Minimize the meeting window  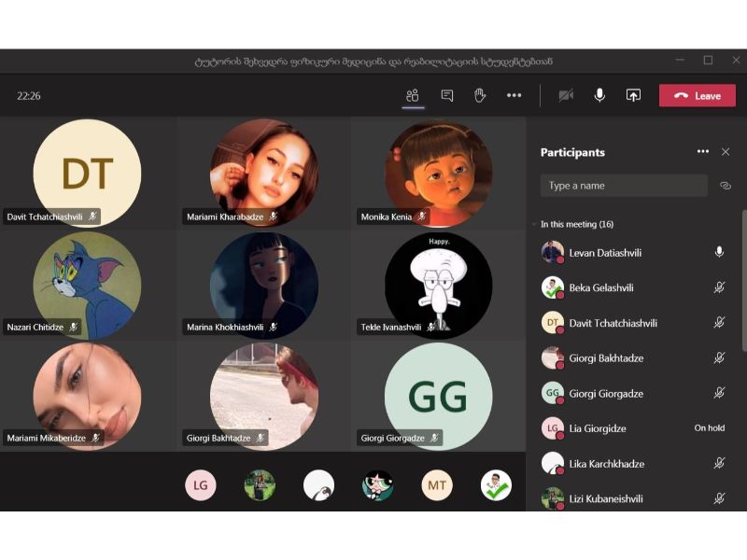[681, 60]
